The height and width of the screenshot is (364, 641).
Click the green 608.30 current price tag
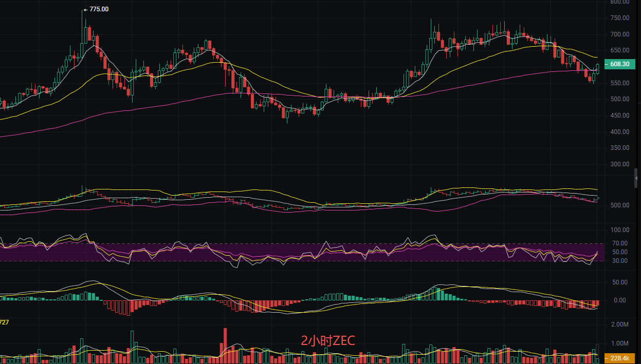619,64
